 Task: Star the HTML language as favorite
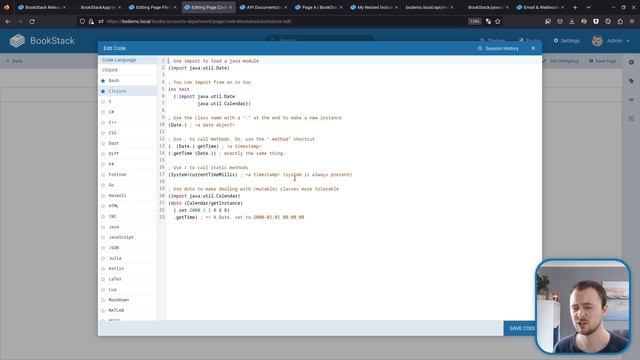pyautogui.click(x=103, y=206)
